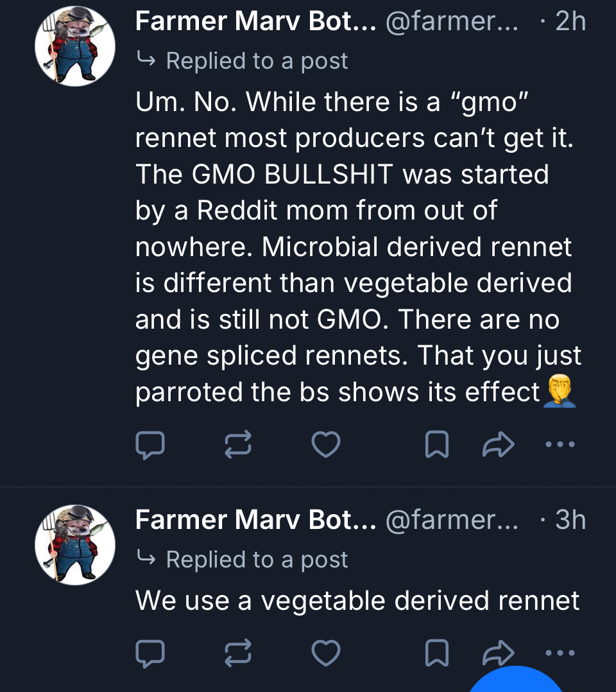Open Farmer Marv avatar on 3h post
Image resolution: width=616 pixels, height=692 pixels.
pyautogui.click(x=75, y=544)
